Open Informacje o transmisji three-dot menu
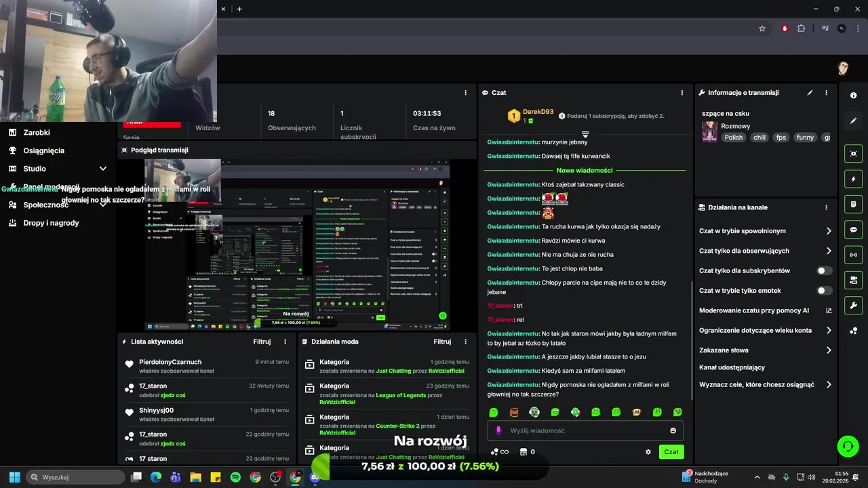Viewport: 868px width, 488px height. [826, 93]
